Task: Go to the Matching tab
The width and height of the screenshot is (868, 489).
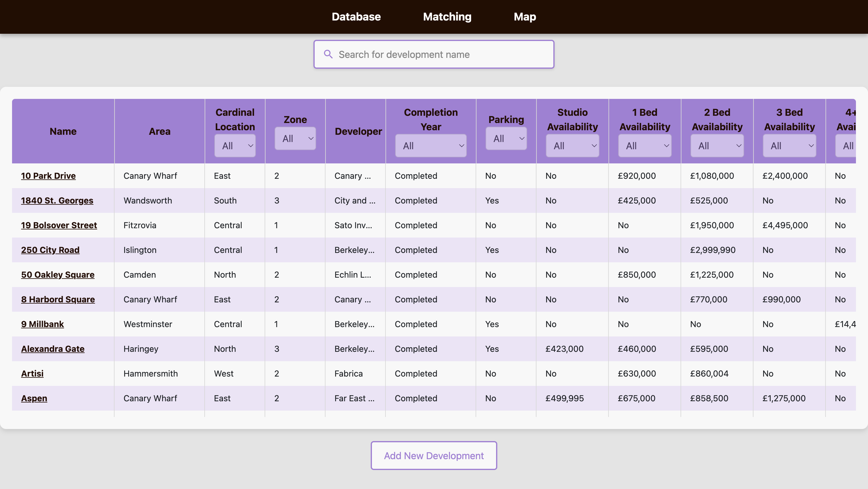Action: 447,17
